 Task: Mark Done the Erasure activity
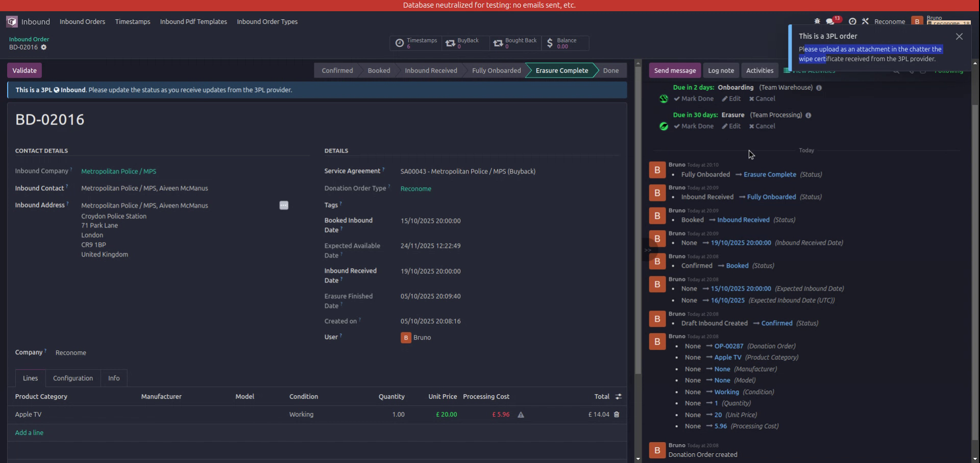click(x=693, y=126)
